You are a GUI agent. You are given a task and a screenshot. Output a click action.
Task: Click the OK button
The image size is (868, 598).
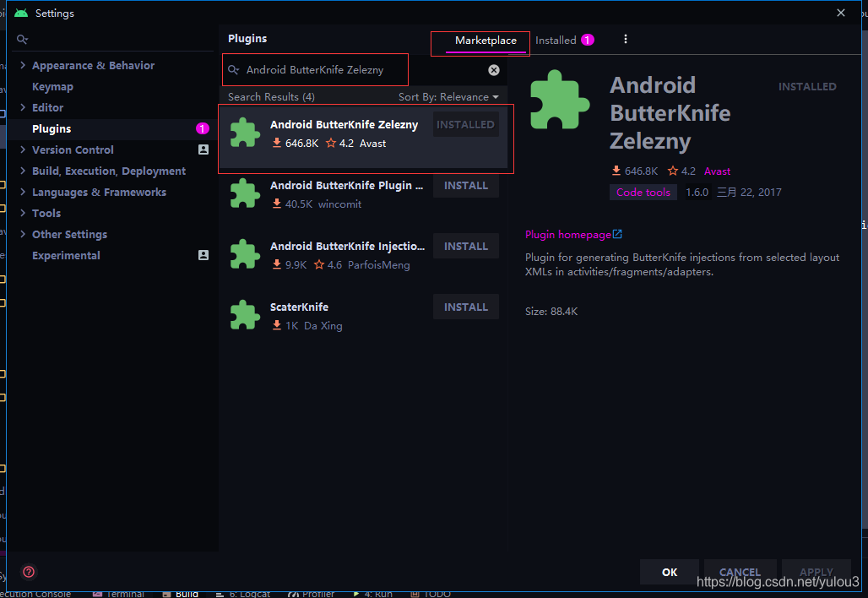coord(670,572)
